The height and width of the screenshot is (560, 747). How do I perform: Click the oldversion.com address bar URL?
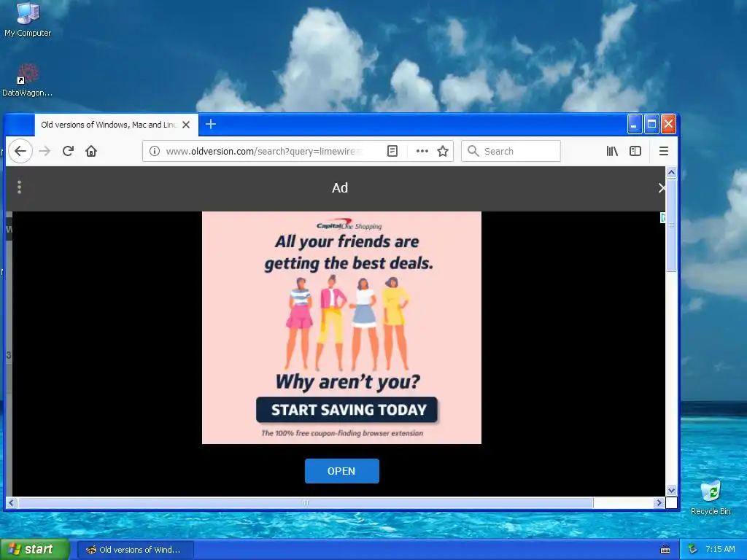264,151
